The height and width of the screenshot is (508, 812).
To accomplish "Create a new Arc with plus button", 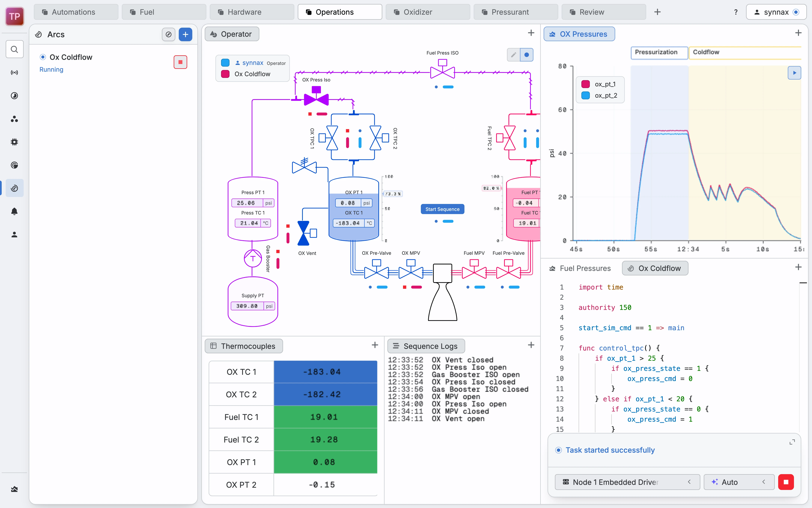I will click(185, 34).
